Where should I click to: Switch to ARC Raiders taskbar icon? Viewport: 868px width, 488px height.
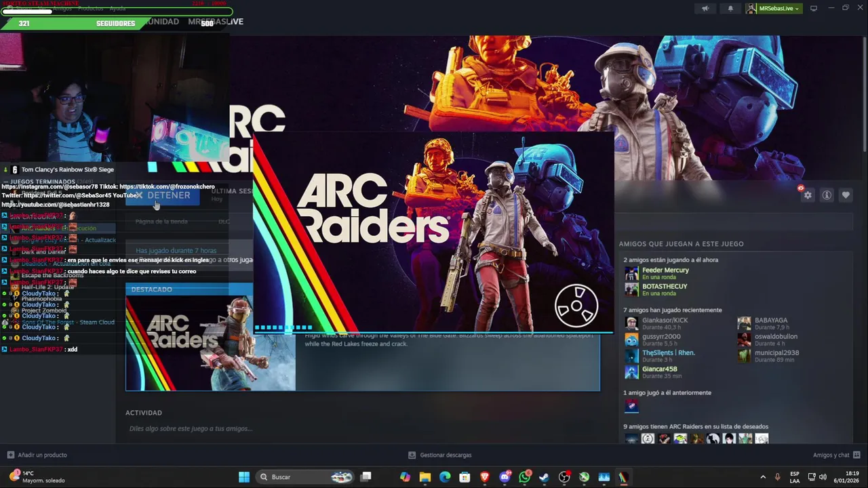pyautogui.click(x=623, y=477)
